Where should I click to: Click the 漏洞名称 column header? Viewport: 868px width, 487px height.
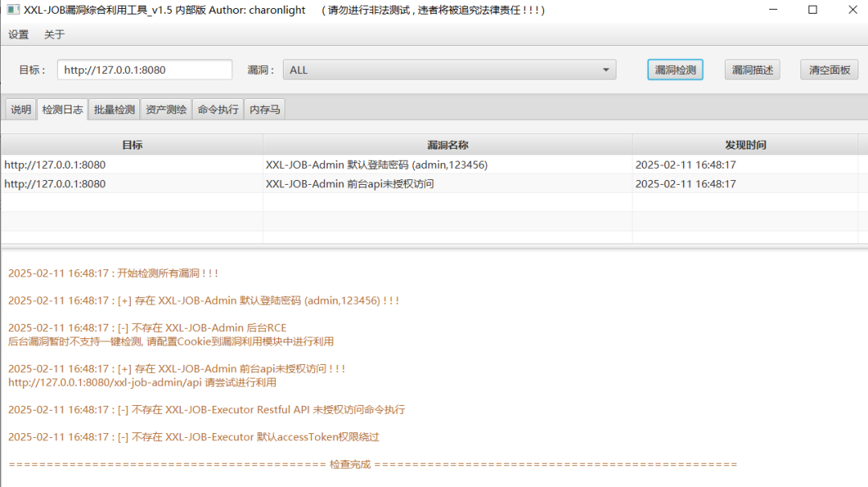pyautogui.click(x=448, y=145)
